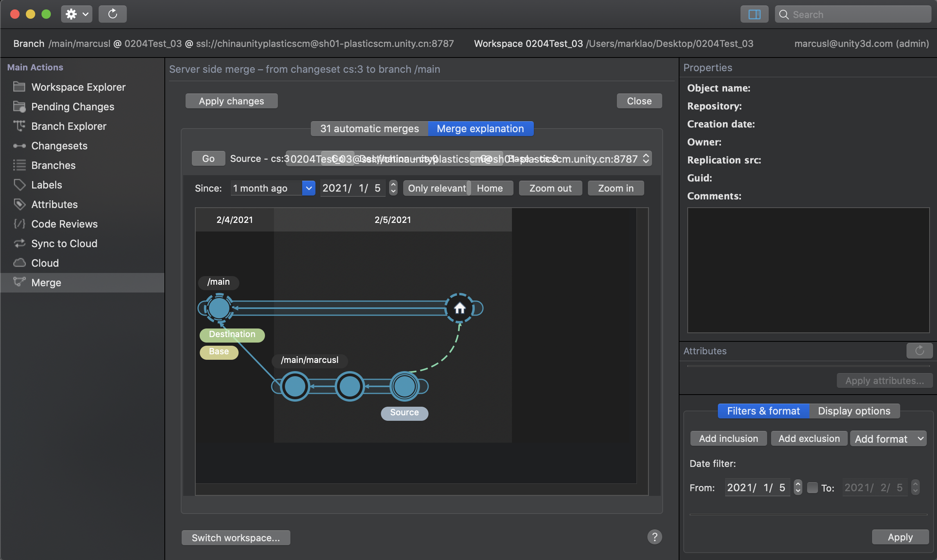This screenshot has width=937, height=560.
Task: Click the Code Reviews icon
Action: tap(19, 224)
